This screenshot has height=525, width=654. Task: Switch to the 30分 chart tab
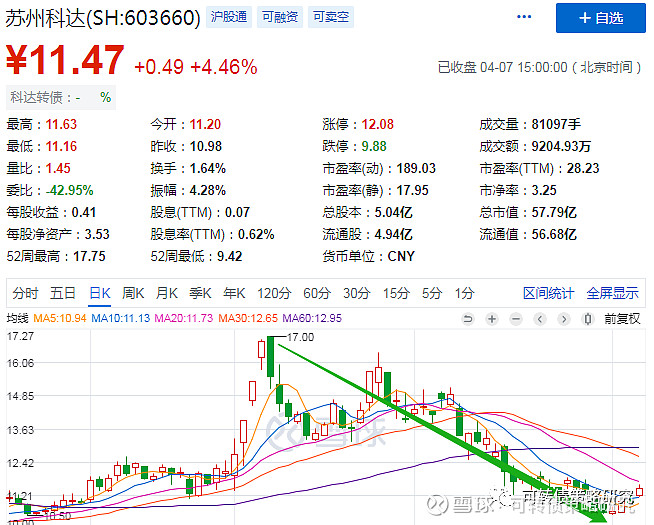click(357, 293)
